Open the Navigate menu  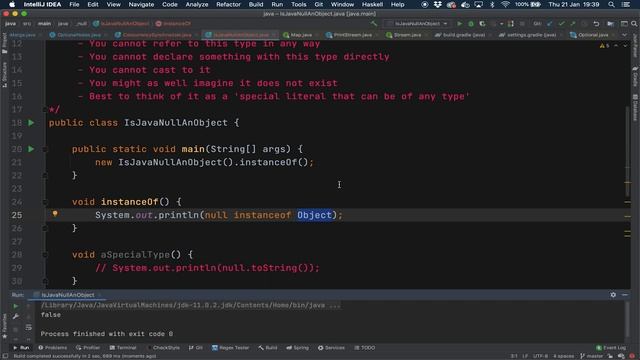[141, 4]
